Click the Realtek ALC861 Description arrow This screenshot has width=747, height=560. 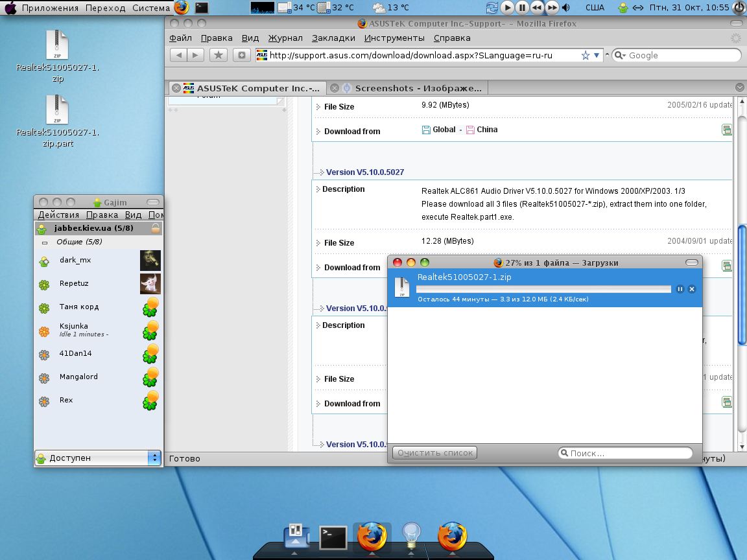click(318, 189)
